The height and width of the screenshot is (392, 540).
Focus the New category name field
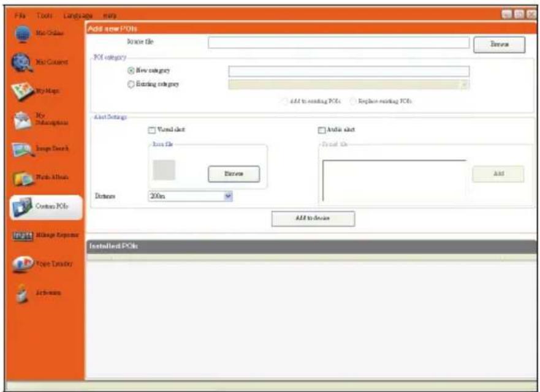[349, 71]
